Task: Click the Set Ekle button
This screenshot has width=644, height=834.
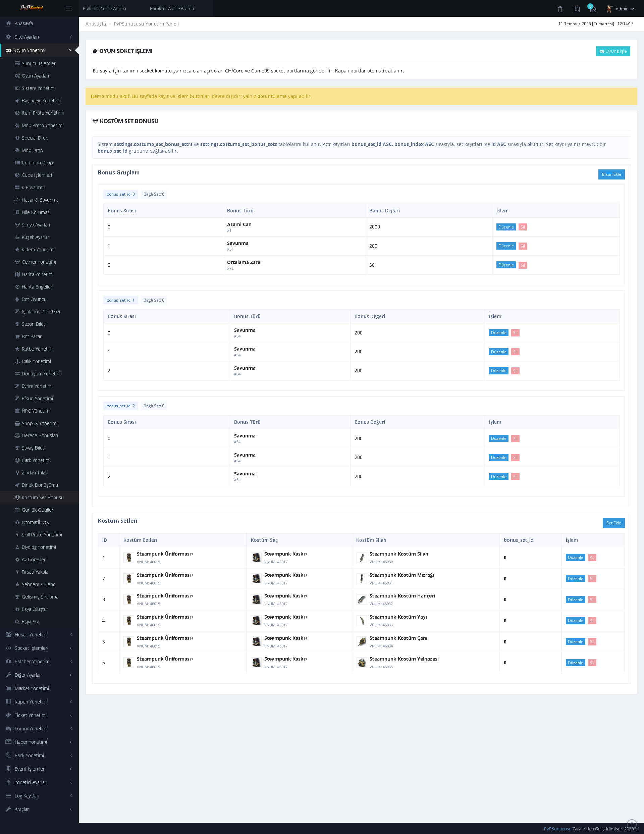Action: (613, 523)
